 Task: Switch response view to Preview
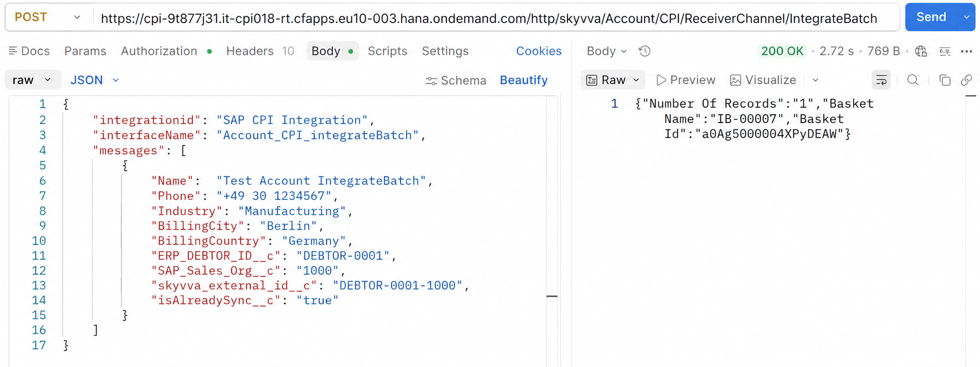pos(686,80)
